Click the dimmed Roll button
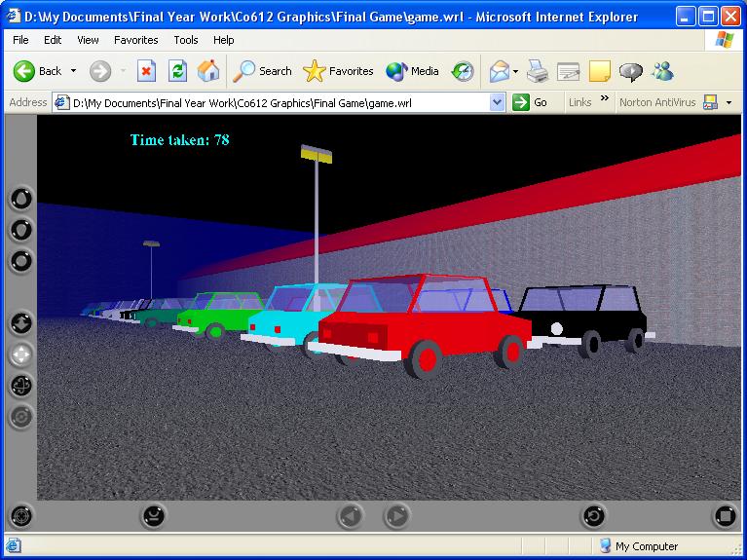747x560 pixels. [21, 417]
